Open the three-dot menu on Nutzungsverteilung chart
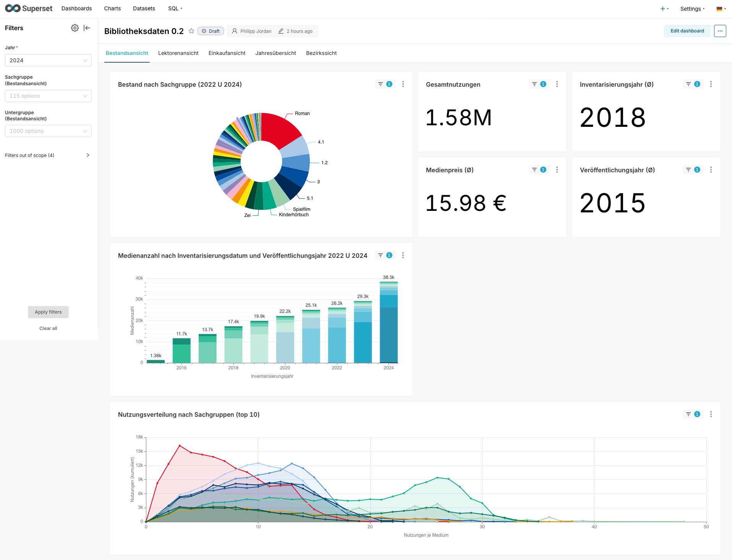 tap(711, 414)
